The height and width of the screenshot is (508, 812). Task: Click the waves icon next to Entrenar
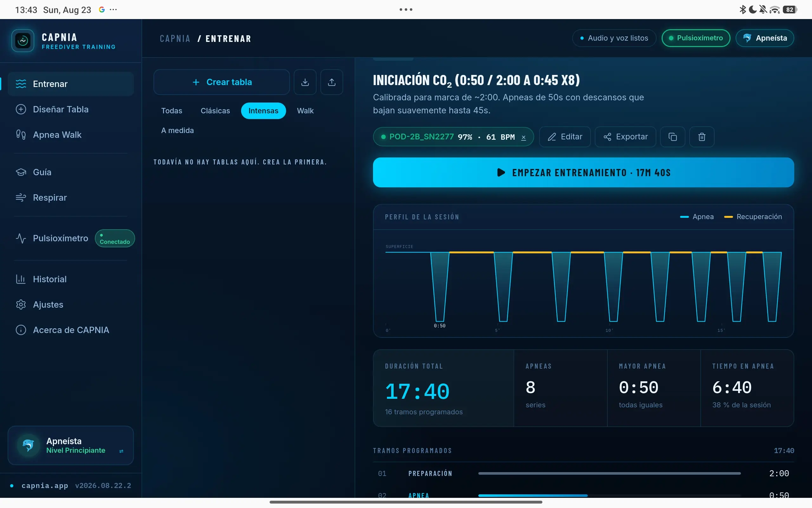coord(21,84)
